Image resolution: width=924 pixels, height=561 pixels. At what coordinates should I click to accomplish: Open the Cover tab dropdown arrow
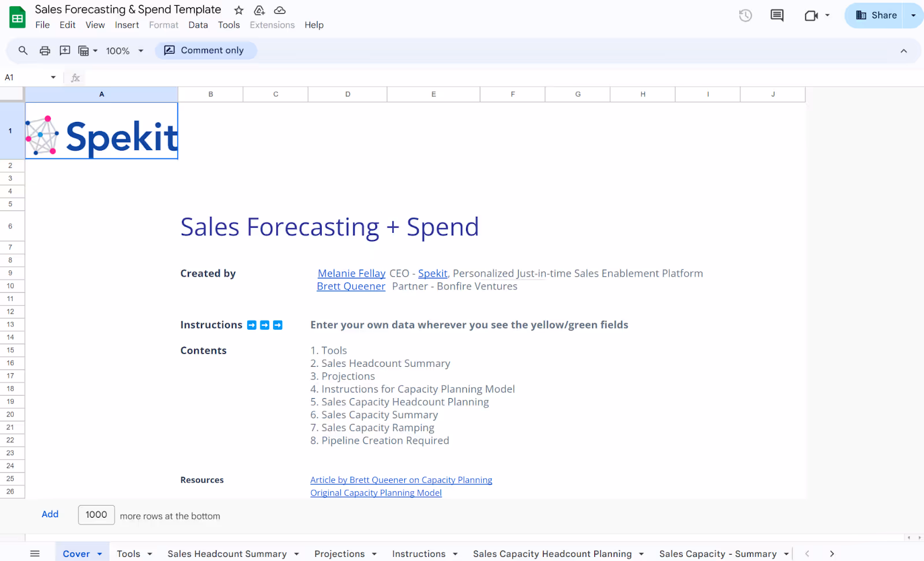click(x=100, y=554)
